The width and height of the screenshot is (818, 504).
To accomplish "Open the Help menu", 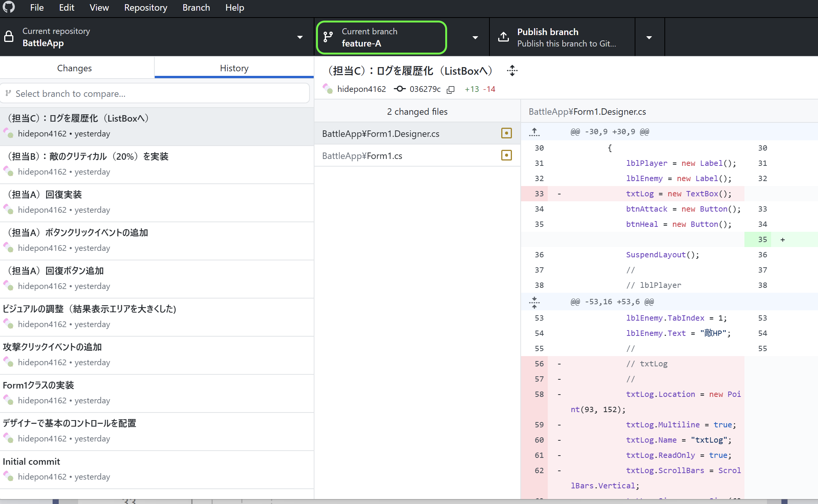I will tap(234, 8).
